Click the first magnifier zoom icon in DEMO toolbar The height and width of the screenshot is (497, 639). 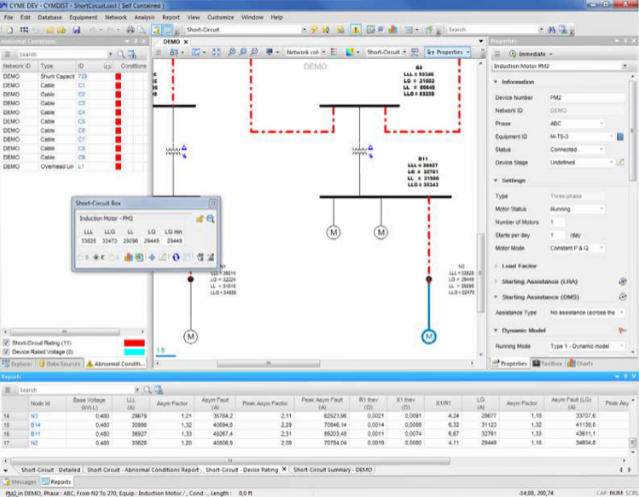pos(231,52)
